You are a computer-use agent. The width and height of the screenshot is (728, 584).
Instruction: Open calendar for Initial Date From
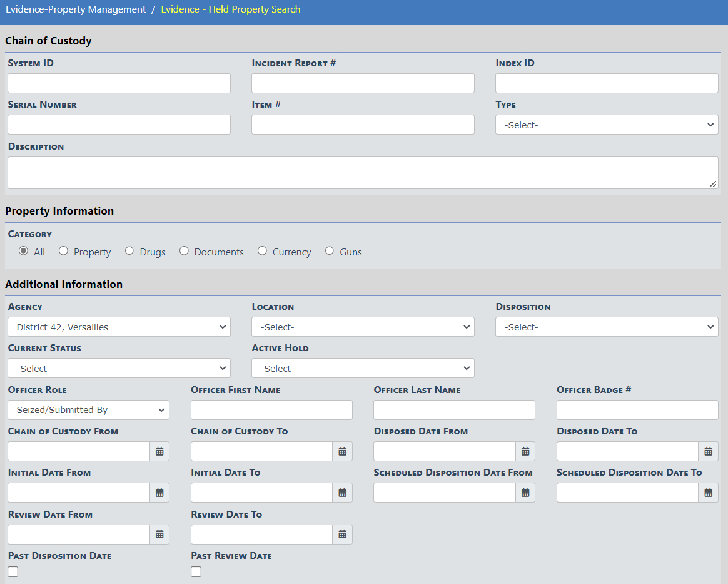(x=159, y=493)
